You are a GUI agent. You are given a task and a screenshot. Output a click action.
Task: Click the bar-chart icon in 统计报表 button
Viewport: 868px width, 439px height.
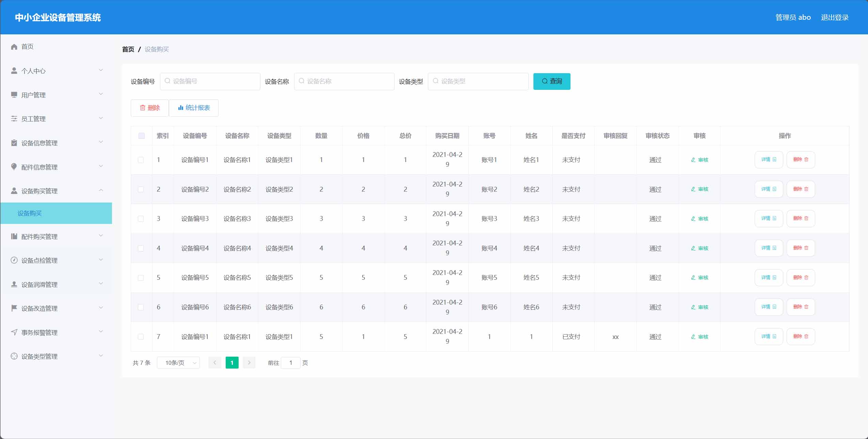(180, 108)
